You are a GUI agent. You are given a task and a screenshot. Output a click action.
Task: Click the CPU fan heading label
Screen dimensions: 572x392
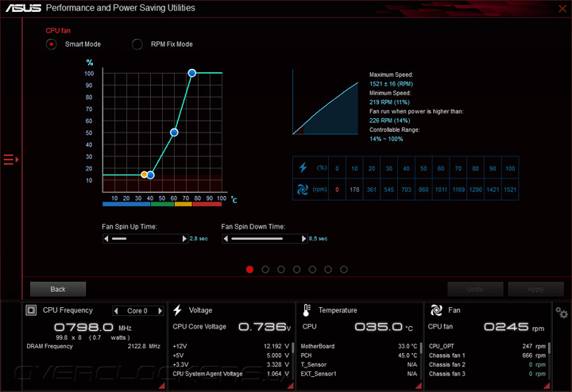[x=58, y=31]
